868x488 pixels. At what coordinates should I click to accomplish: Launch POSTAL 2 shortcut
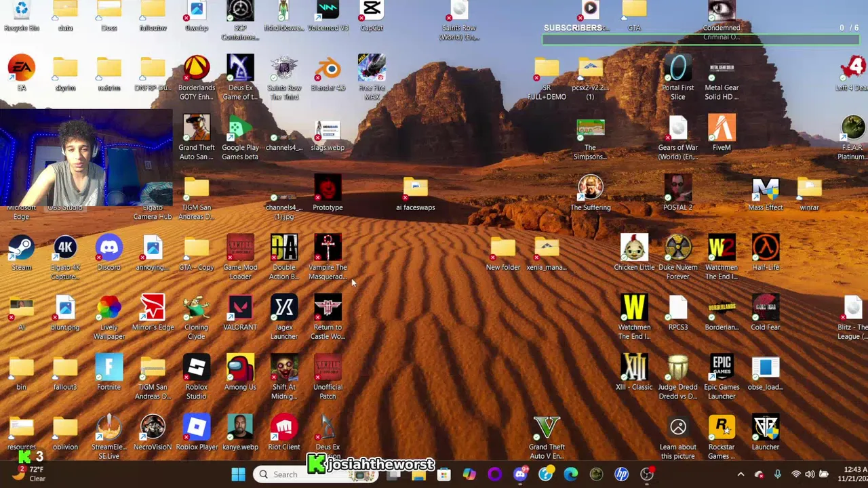(678, 193)
